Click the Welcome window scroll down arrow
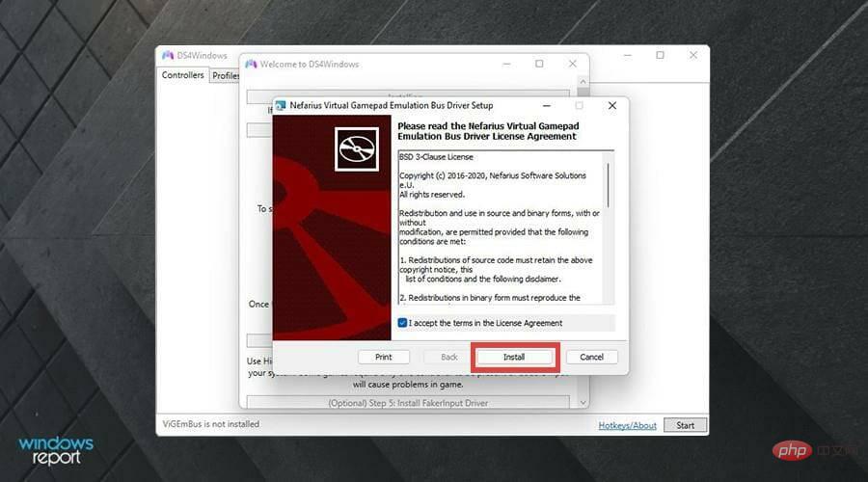Screen dimensions: 868x482 pos(582,401)
